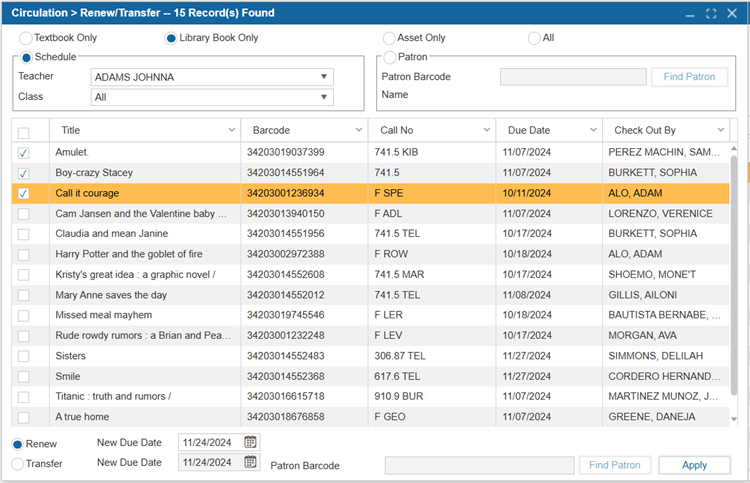This screenshot has height=483, width=750.
Task: Click the upper Find Patron button
Action: [689, 77]
